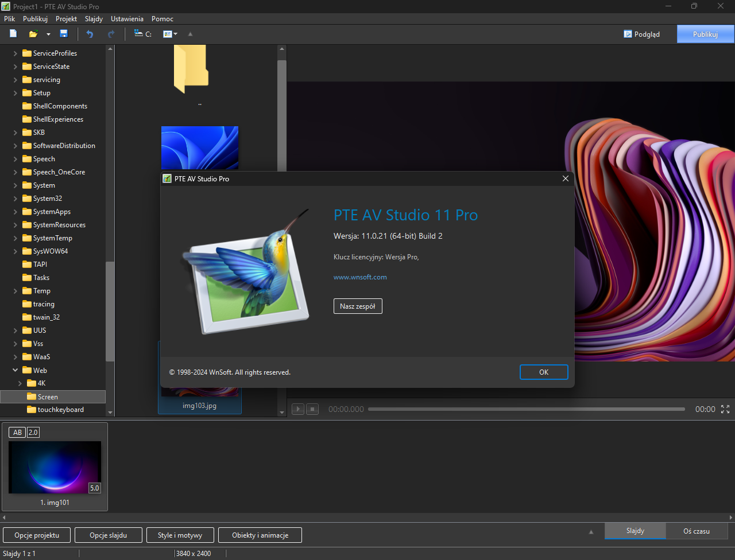Image resolution: width=735 pixels, height=560 pixels.
Task: Save the project with the floppy icon
Action: (x=64, y=34)
